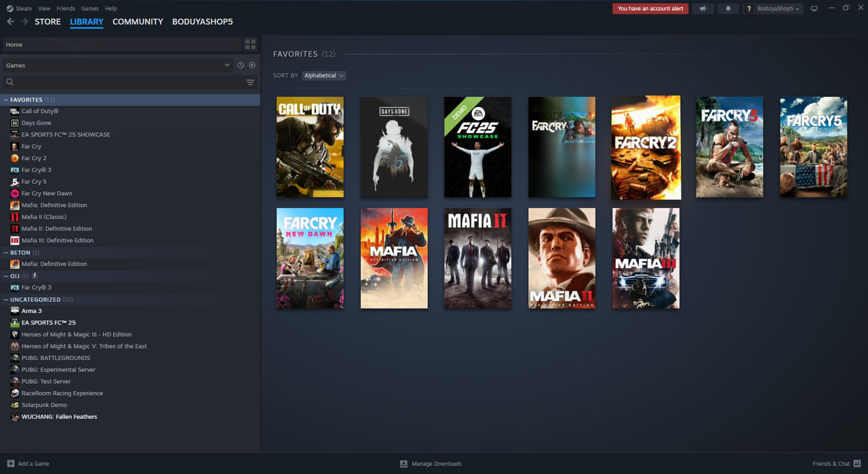This screenshot has width=868, height=474.
Task: Open the Mafia III cover thumbnail
Action: pos(646,258)
